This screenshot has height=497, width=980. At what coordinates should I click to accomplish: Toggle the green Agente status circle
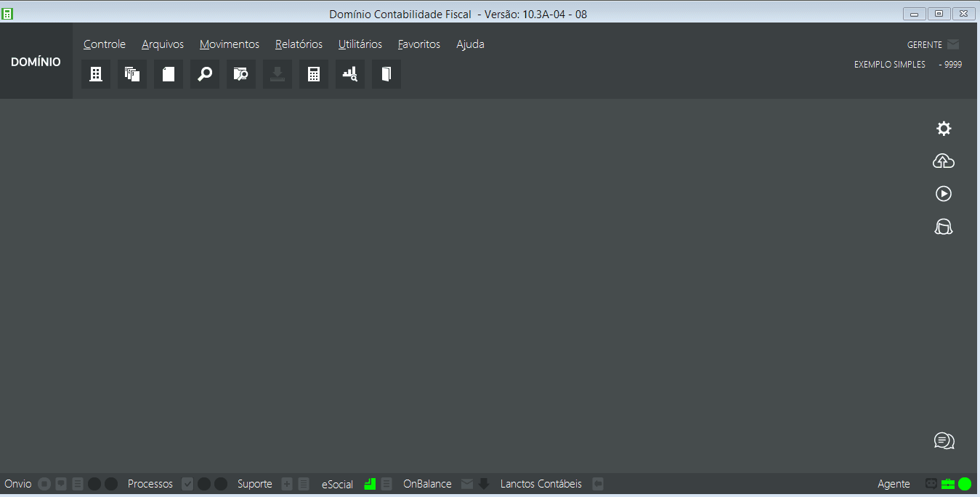[964, 483]
